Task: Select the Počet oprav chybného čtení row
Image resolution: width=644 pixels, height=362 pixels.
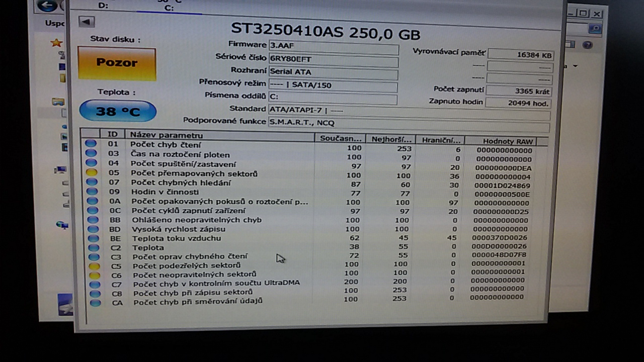Action: 314,256
